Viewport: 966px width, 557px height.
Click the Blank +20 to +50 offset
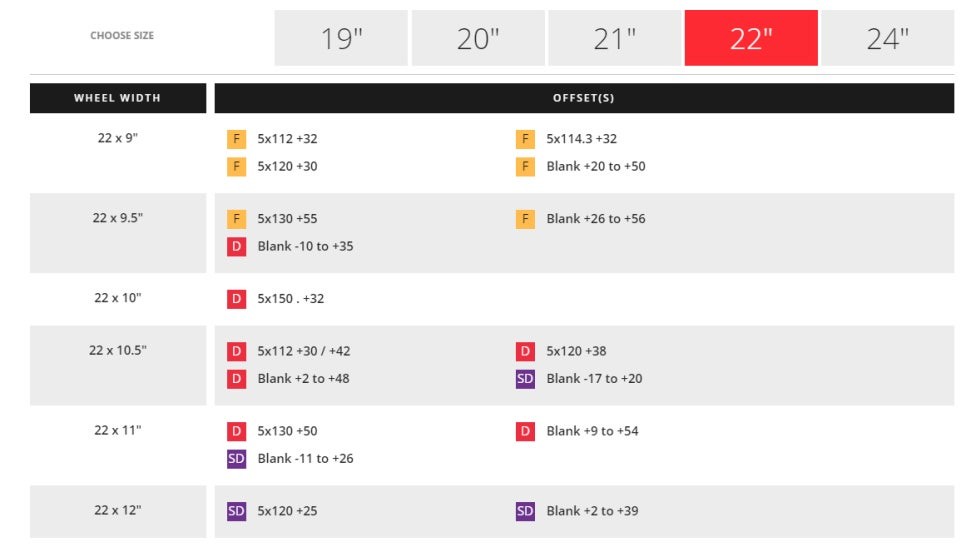596,166
